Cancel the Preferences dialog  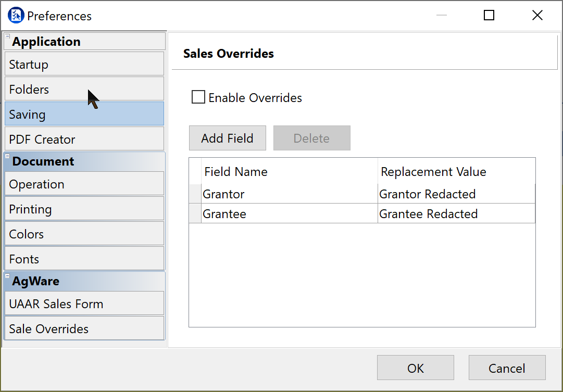[x=507, y=369]
